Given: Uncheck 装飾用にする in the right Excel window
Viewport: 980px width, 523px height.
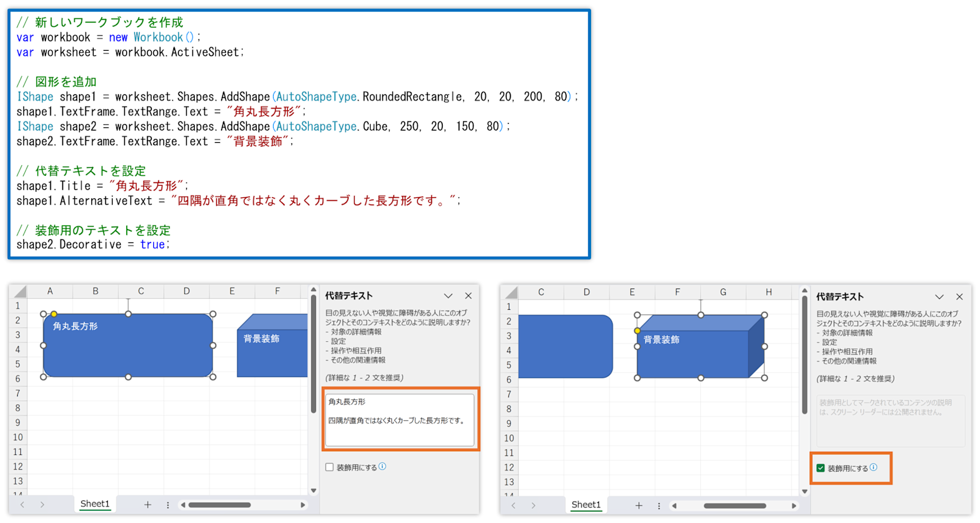Looking at the screenshot, I should point(821,468).
